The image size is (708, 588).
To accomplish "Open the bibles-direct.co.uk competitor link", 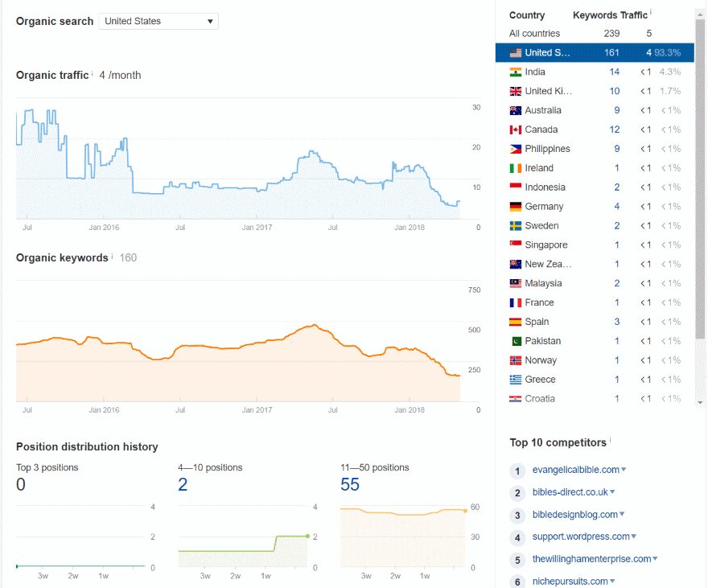I will pyautogui.click(x=570, y=492).
